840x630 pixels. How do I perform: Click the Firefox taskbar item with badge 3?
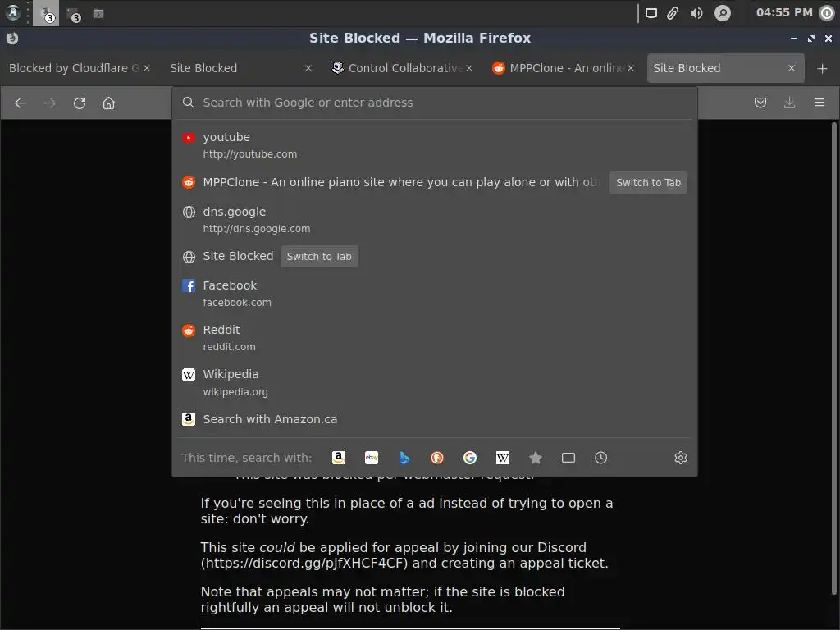(46, 13)
